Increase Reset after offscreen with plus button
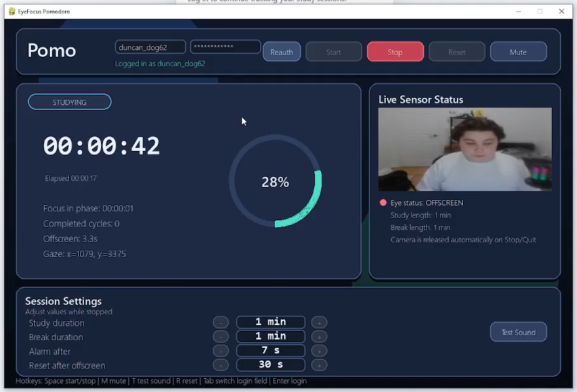Image resolution: width=577 pixels, height=392 pixels. 319,365
